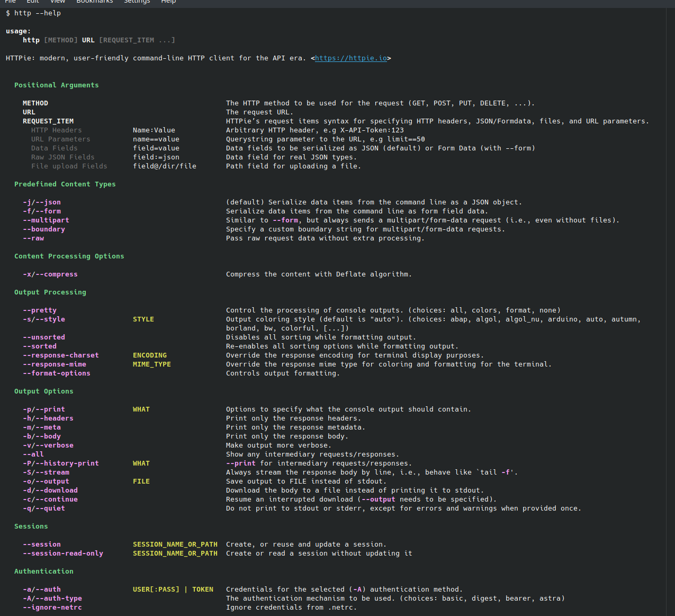
Task: Click the '-P/--history-print' option
Action: click(x=61, y=463)
